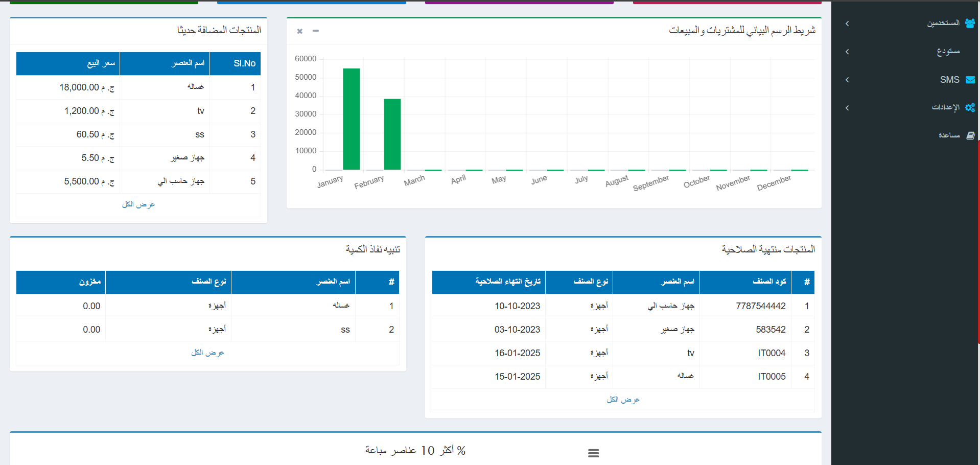Remove the bar chart panel with X icon

(300, 31)
